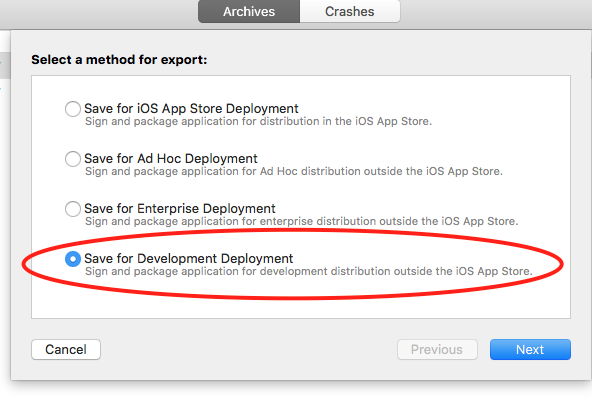592x403 pixels.
Task: Click the iOS App Store distribution description text
Action: click(258, 121)
